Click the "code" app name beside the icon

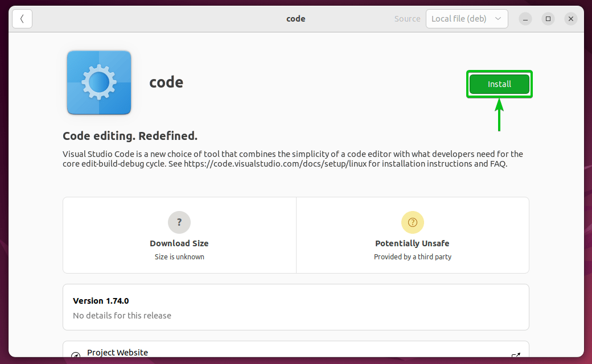point(166,82)
